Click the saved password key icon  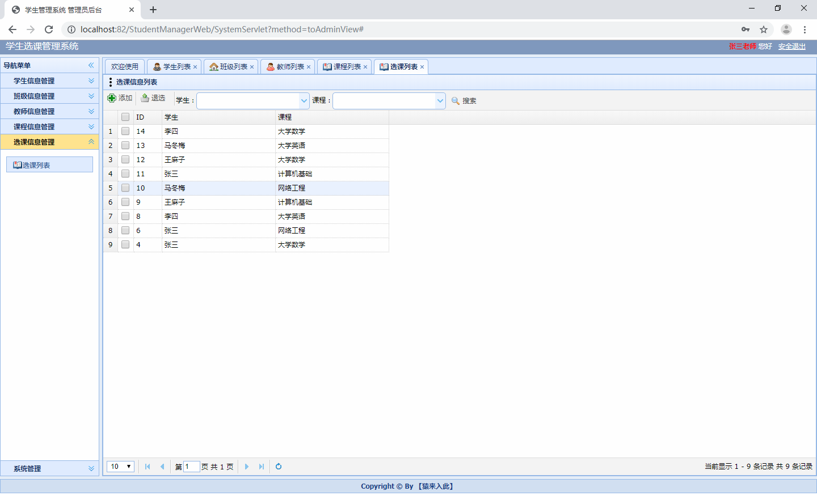746,29
